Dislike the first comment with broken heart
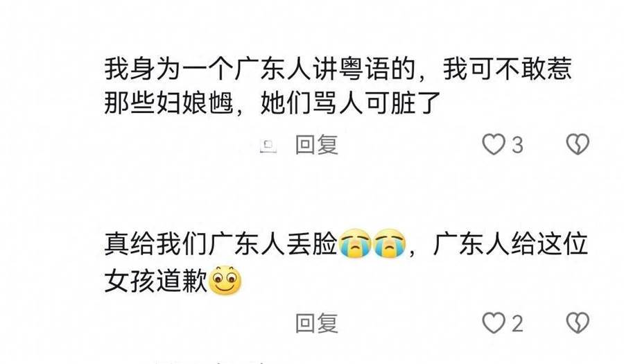Image resolution: width=624 pixels, height=364 pixels. (578, 144)
